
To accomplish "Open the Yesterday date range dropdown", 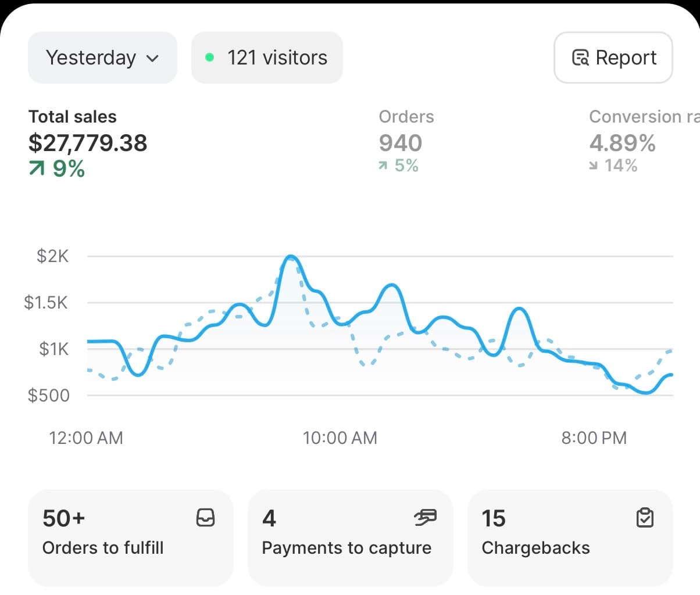I will 102,58.
